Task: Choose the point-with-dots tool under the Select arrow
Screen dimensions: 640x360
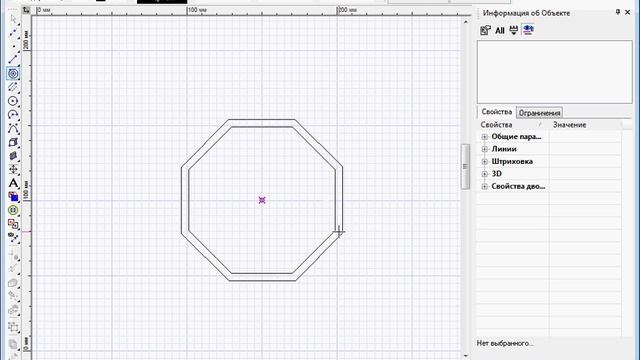Action: pos(13,33)
